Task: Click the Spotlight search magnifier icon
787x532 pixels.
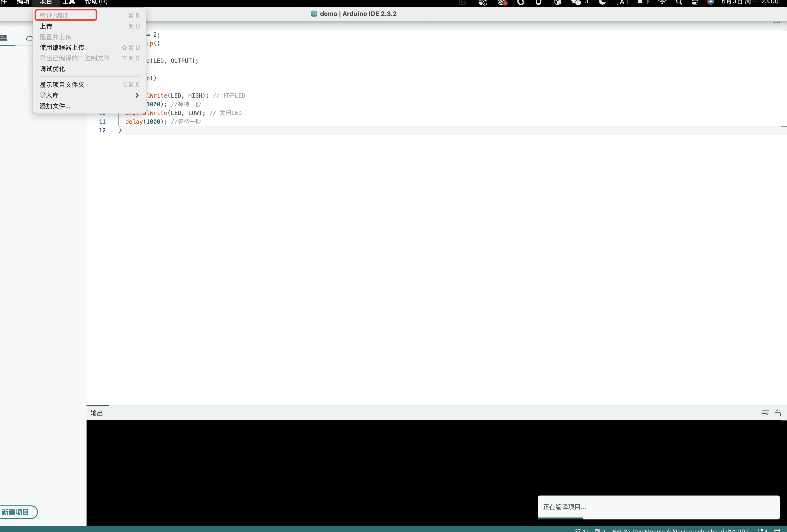Action: [x=679, y=2]
